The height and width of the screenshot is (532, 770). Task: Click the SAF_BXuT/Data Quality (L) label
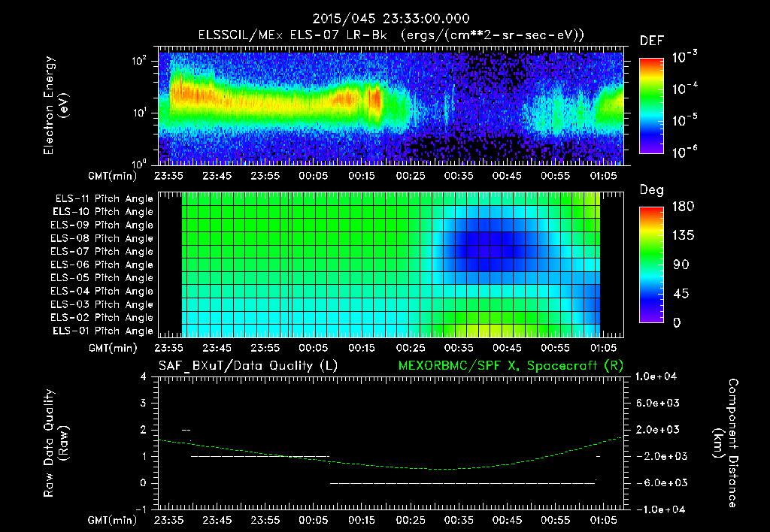click(x=248, y=366)
